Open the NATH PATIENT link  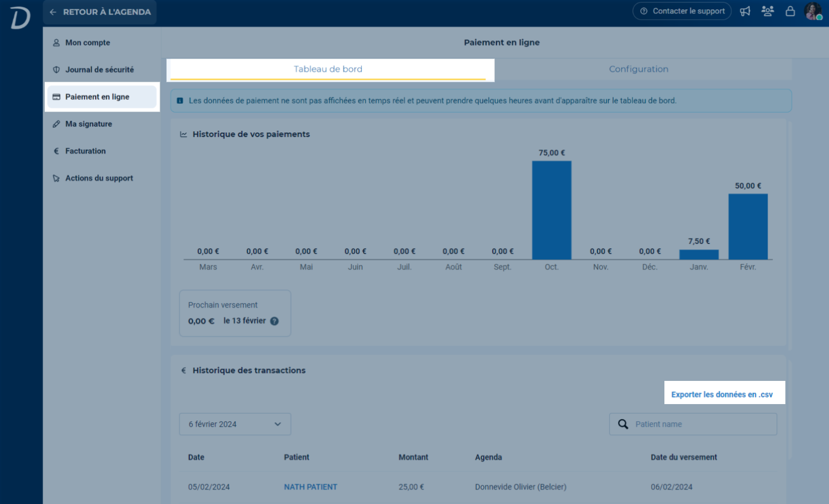(310, 487)
